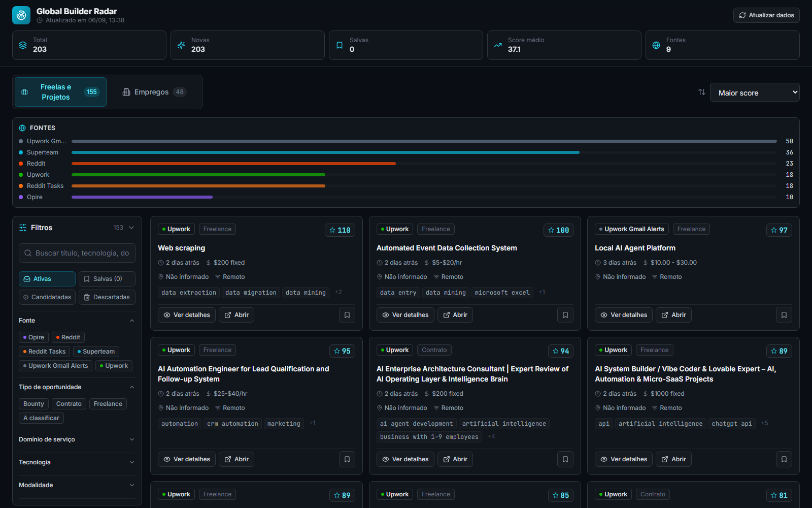This screenshot has width=812, height=508.
Task: Bookmark the Automated Event Data Collection card
Action: pos(565,315)
